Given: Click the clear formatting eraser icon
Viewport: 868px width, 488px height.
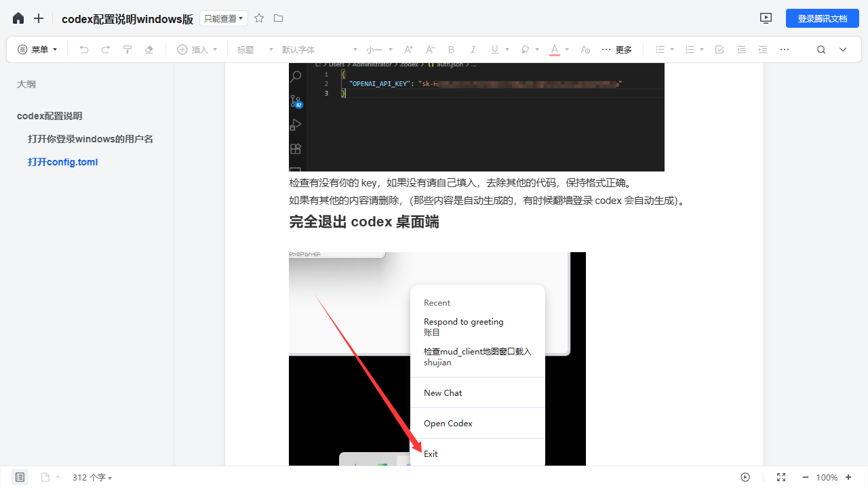Looking at the screenshot, I should click(149, 49).
